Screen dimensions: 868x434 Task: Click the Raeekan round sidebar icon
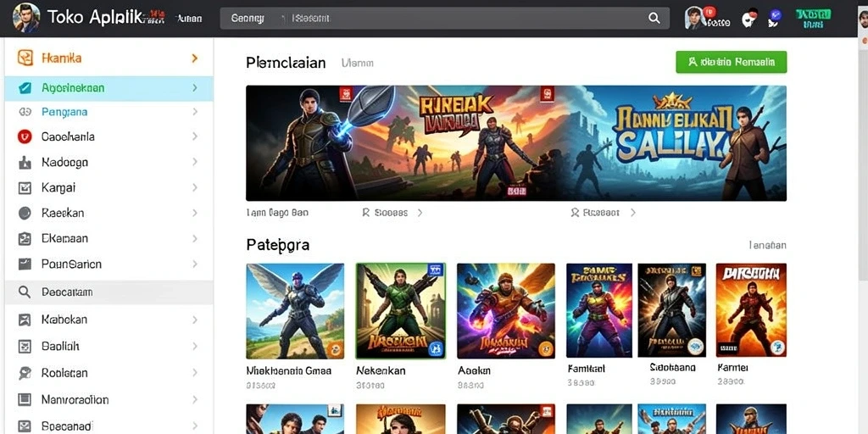(25, 213)
